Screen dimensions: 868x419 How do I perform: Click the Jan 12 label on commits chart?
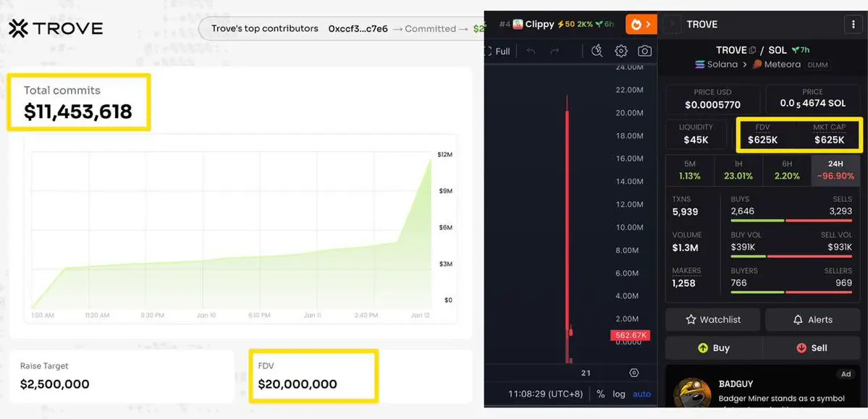420,315
